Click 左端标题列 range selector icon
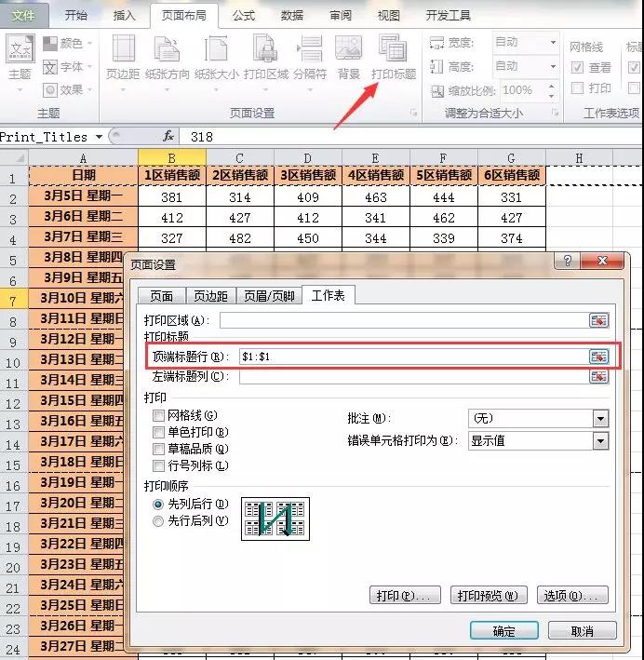This screenshot has width=644, height=660. pos(598,376)
